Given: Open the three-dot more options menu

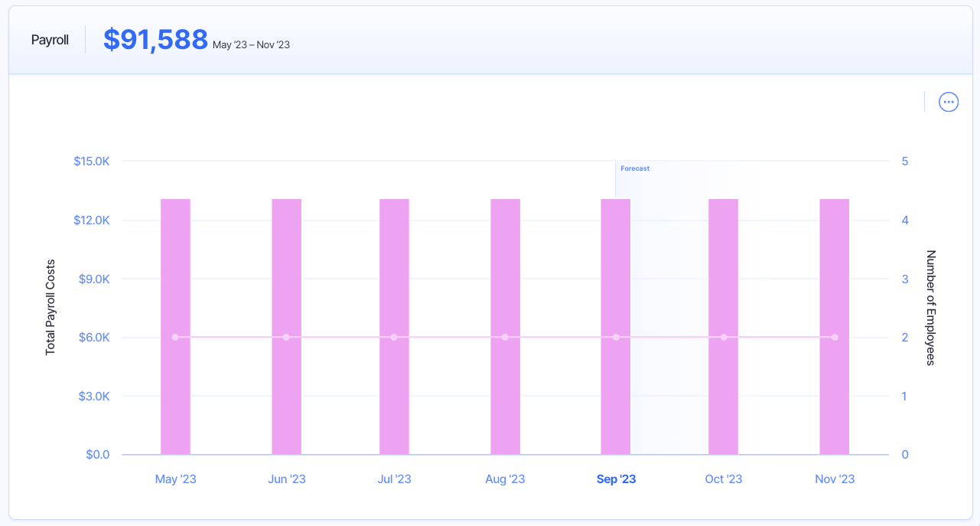Looking at the screenshot, I should [x=949, y=102].
